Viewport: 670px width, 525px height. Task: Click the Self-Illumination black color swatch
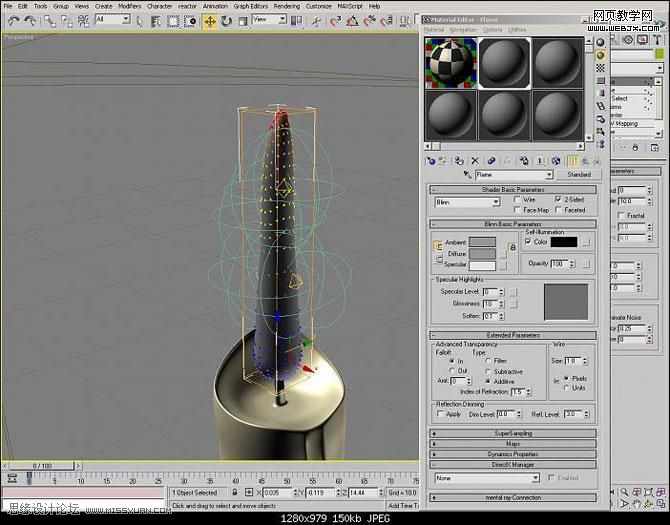(564, 242)
